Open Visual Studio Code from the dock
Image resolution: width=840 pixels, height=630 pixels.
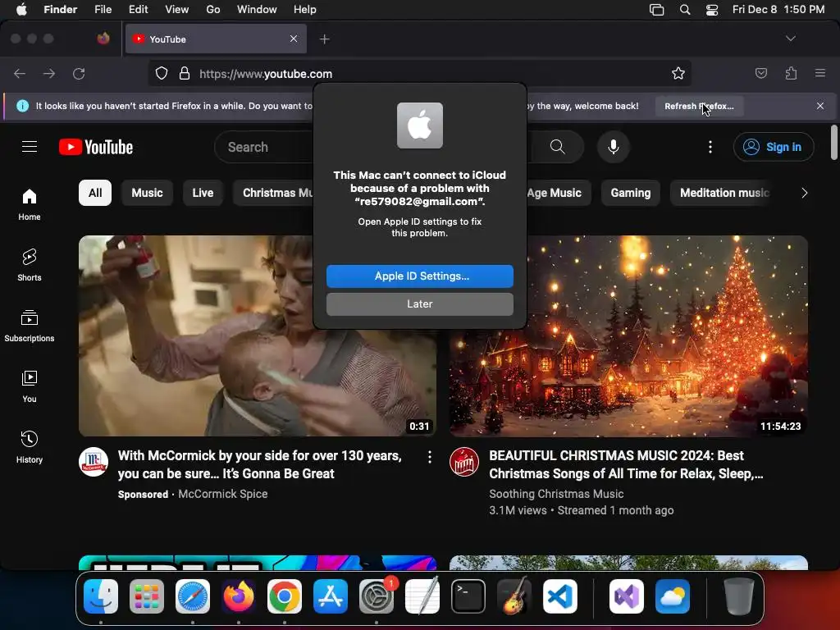tap(559, 596)
